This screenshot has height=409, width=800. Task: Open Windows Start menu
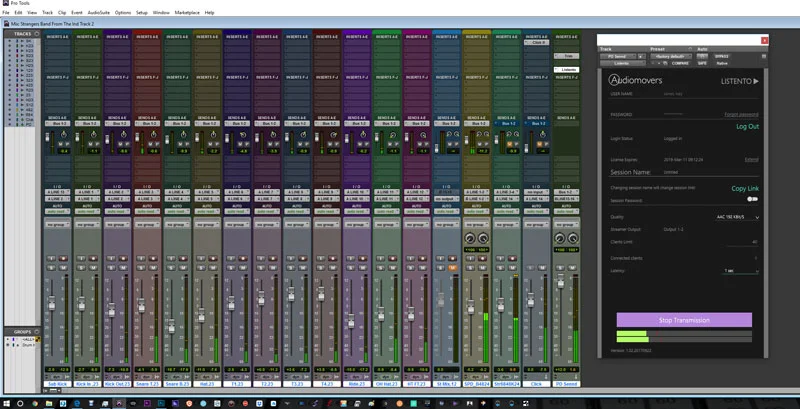[x=7, y=403]
